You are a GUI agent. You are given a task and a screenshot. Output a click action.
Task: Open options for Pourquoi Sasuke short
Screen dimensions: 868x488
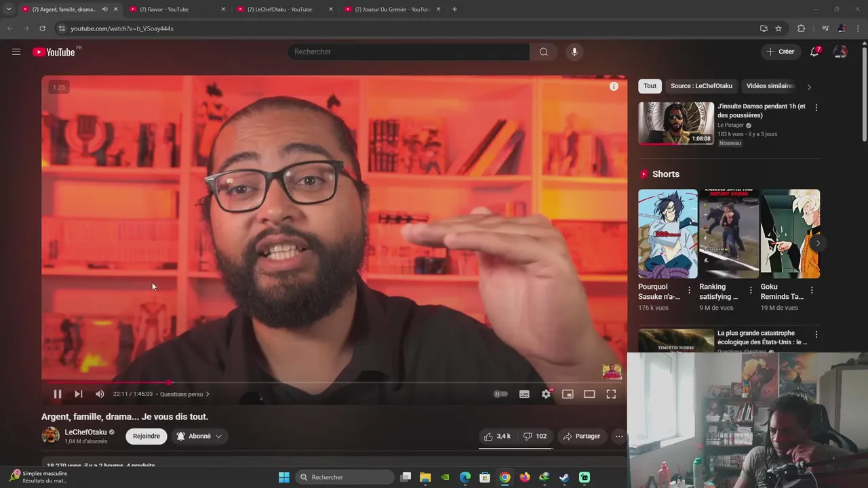[x=690, y=290]
